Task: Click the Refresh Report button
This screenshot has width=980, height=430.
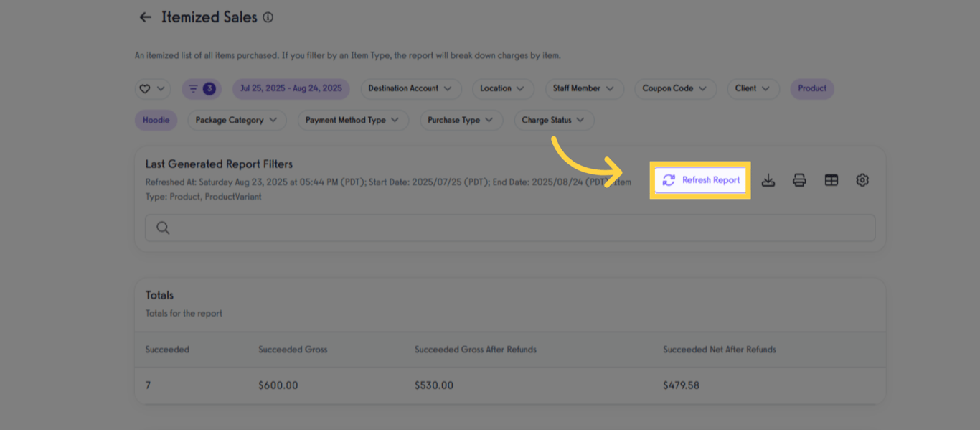Action: point(699,180)
